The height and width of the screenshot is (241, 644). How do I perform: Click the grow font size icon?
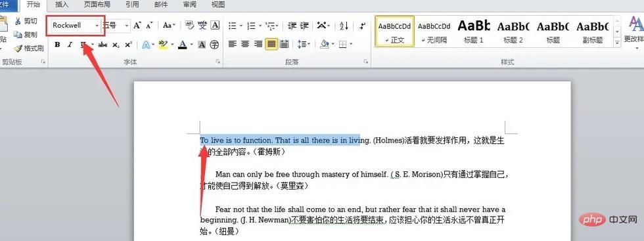(x=137, y=26)
